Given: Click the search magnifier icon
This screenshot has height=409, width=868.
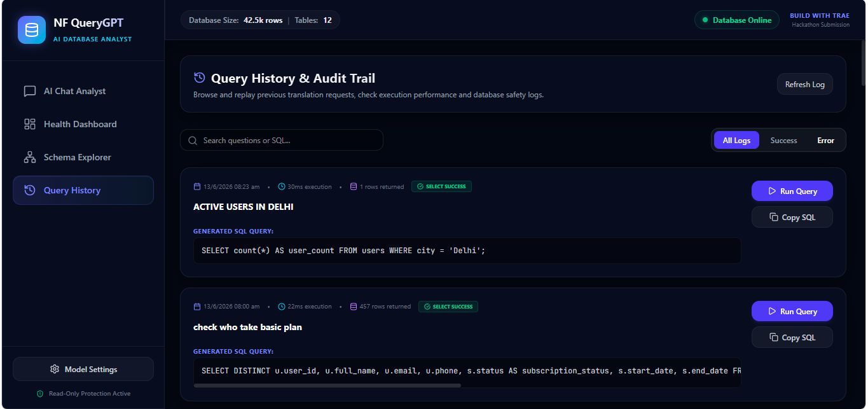Looking at the screenshot, I should click(193, 140).
